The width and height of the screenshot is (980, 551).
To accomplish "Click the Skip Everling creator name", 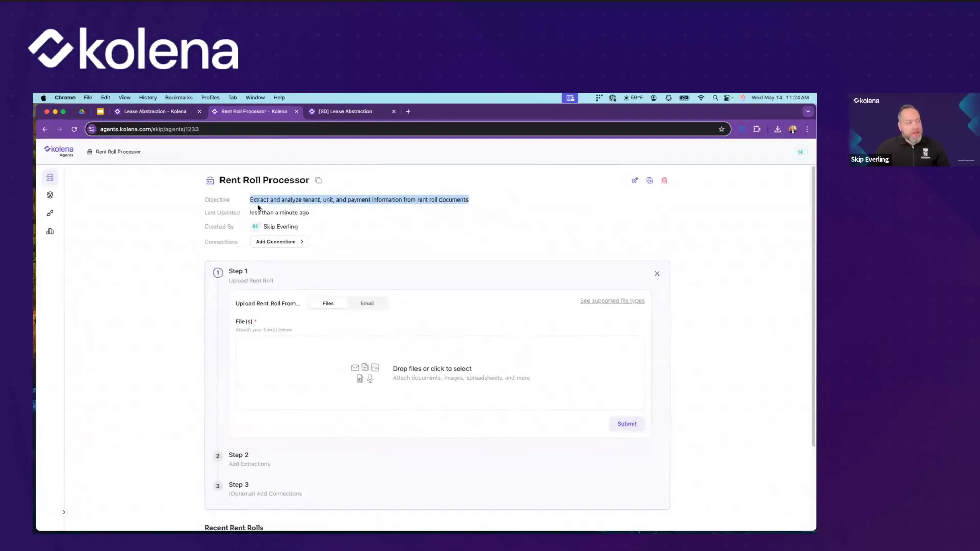I will [280, 227].
